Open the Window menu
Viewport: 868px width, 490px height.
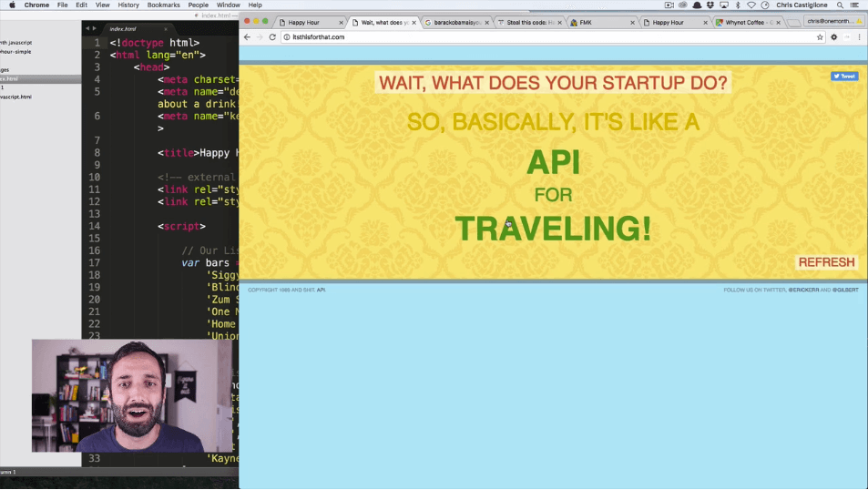coord(228,5)
